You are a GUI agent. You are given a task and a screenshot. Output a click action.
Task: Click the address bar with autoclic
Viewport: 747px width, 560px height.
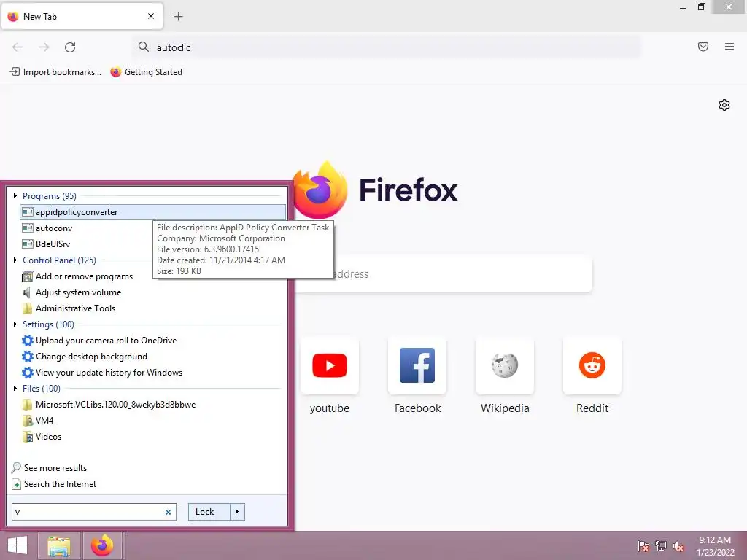pos(387,47)
